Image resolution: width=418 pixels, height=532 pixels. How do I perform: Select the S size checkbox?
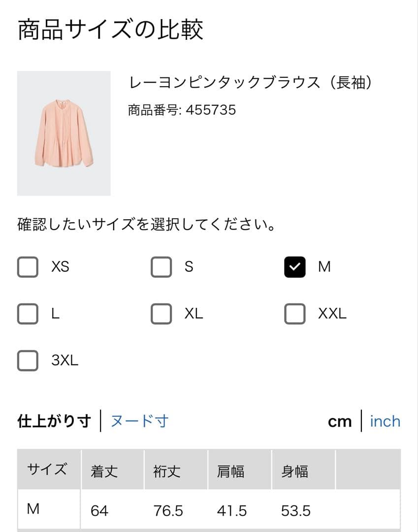161,267
